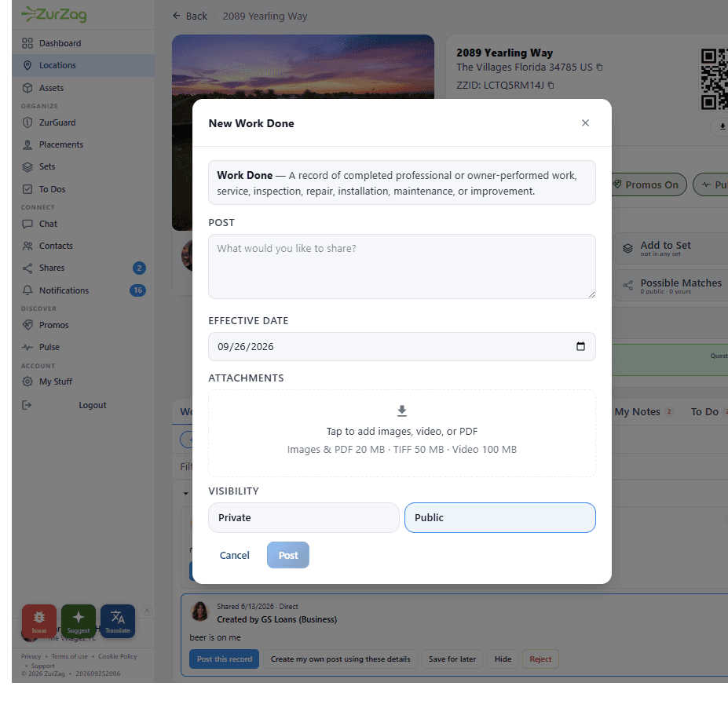The image size is (728, 719).
Task: Reject the shared record
Action: coord(540,659)
